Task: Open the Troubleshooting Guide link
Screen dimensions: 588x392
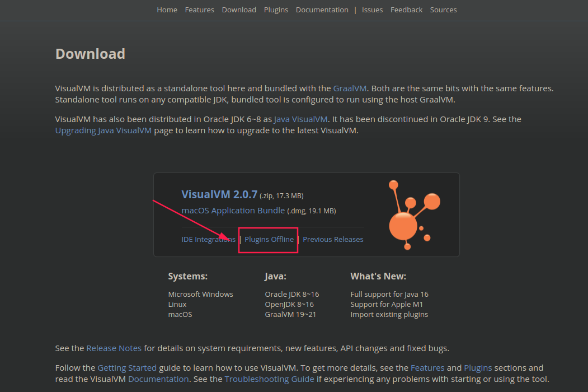Action: (269, 379)
